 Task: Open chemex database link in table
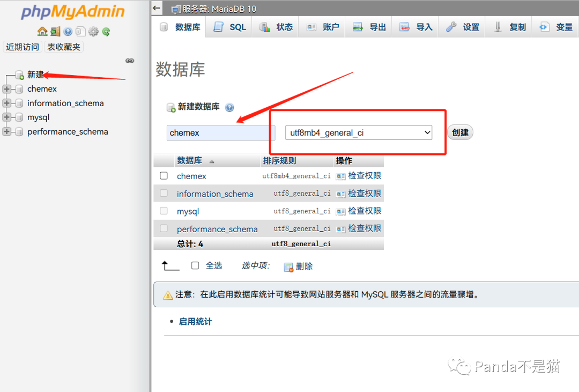(191, 176)
